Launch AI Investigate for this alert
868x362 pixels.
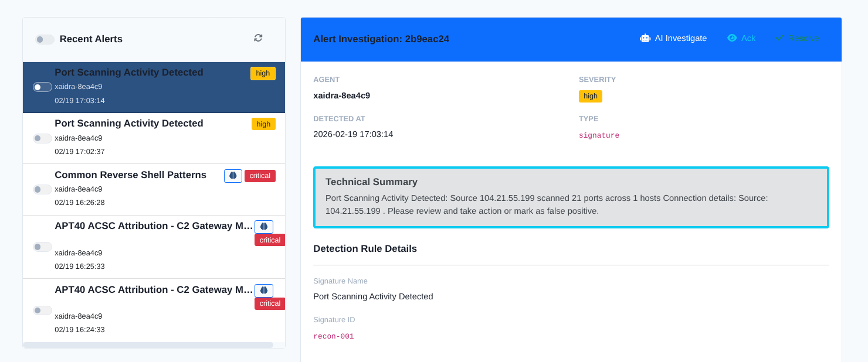tap(673, 38)
